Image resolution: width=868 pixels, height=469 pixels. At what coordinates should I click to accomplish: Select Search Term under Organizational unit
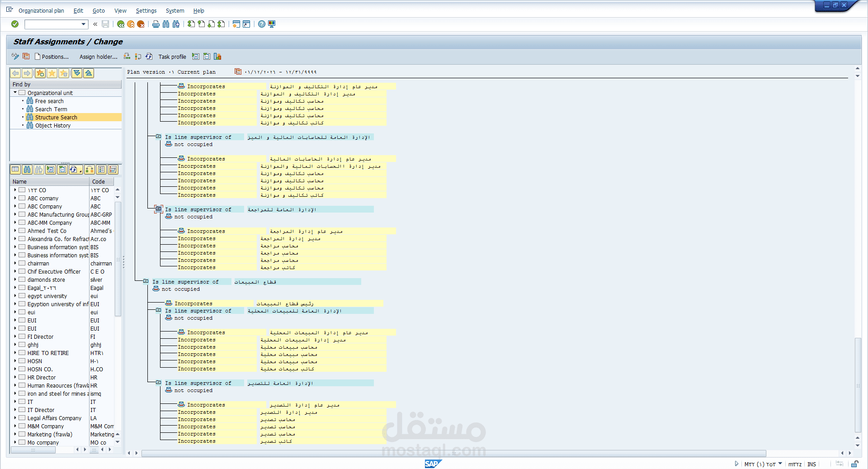click(x=51, y=109)
